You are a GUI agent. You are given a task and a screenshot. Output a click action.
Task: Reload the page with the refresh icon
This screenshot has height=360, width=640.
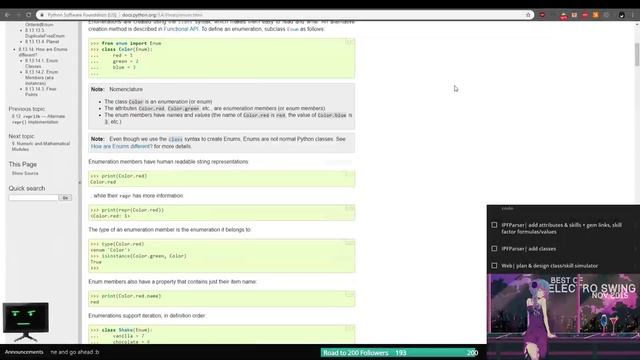(29, 15)
